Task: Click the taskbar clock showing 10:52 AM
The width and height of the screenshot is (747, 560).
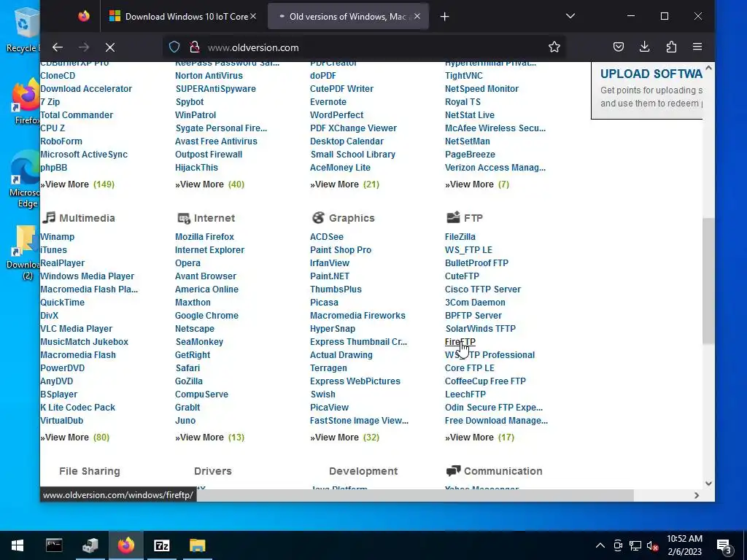Action: [684, 545]
